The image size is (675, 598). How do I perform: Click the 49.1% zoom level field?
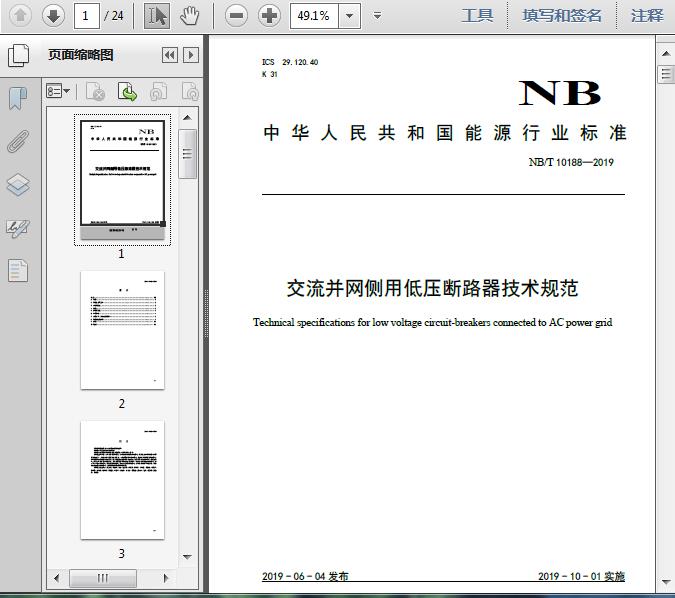pos(314,16)
